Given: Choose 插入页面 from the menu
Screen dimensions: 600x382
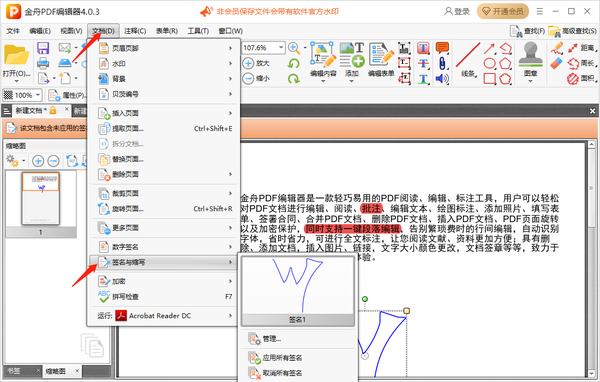Looking at the screenshot, I should tap(164, 113).
